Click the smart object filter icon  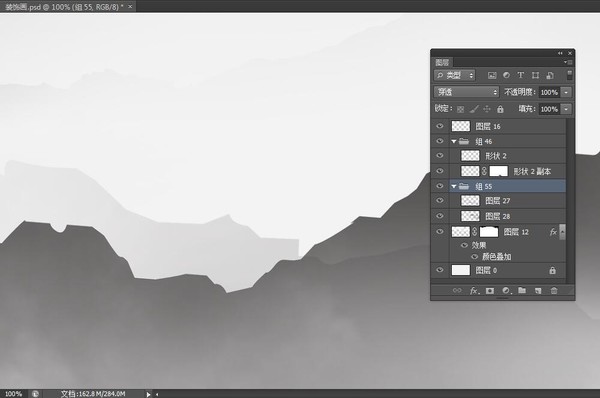click(550, 75)
